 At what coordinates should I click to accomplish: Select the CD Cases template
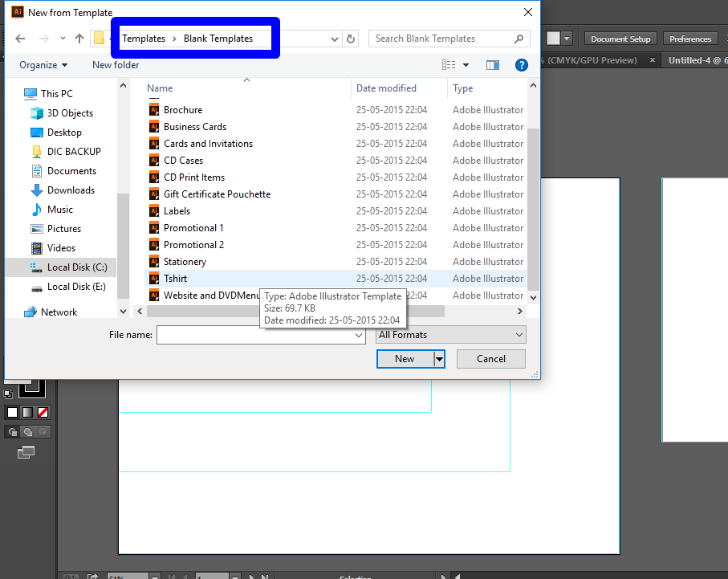point(336,161)
